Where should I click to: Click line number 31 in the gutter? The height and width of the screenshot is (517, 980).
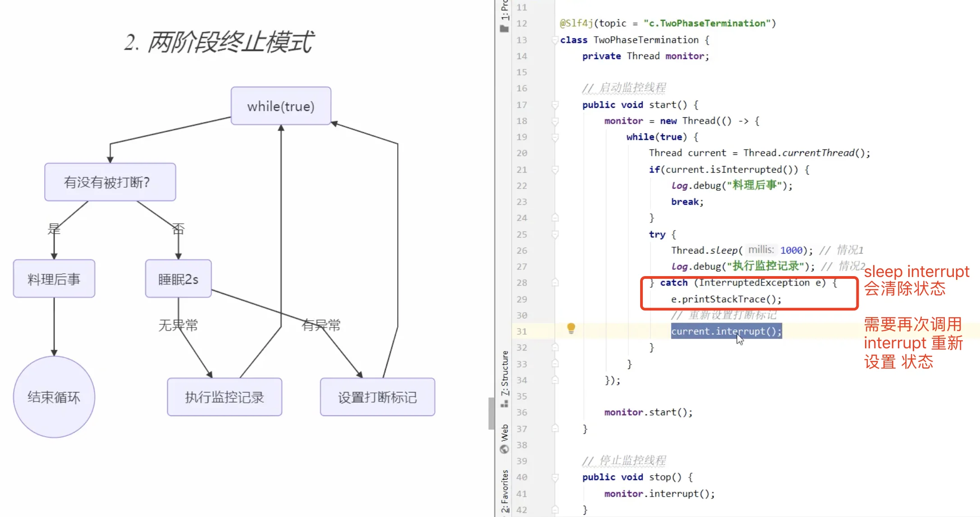[x=522, y=331]
